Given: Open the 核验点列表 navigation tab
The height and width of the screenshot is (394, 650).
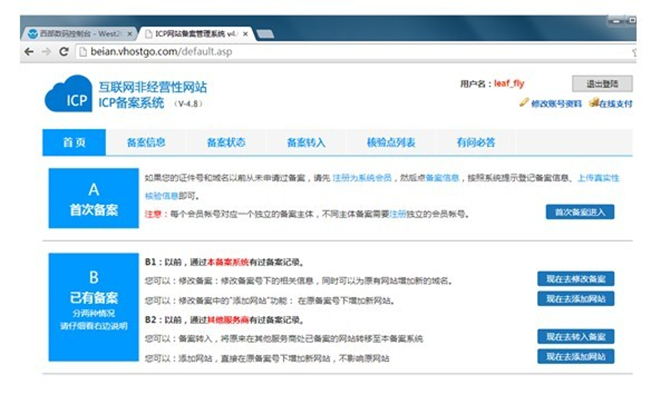Looking at the screenshot, I should click(391, 143).
